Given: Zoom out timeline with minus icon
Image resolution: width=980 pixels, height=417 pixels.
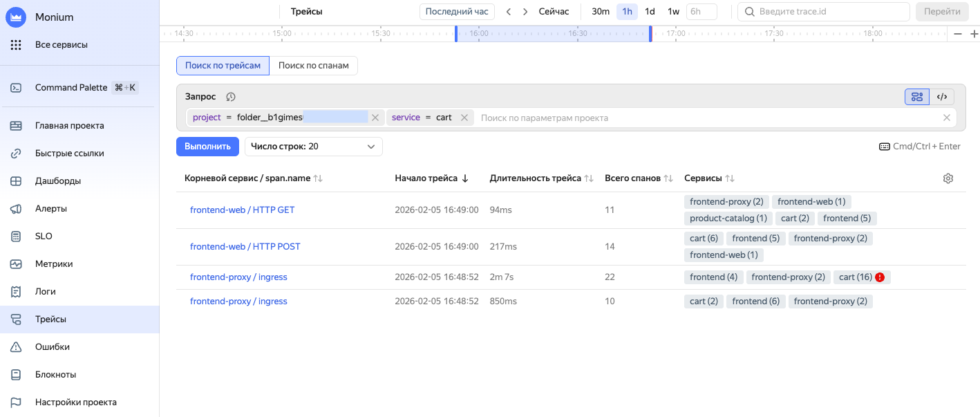Looking at the screenshot, I should click(x=958, y=34).
